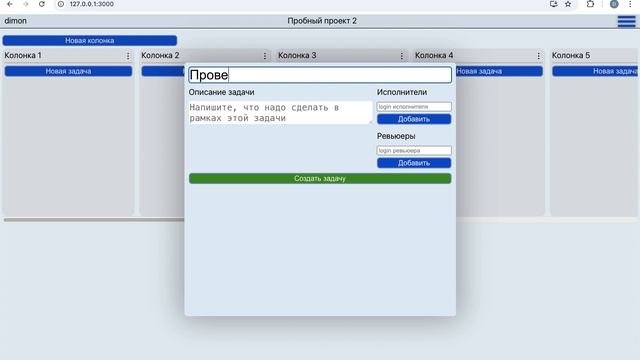
Task: Click the Пробный проект 2 title
Action: click(x=322, y=21)
